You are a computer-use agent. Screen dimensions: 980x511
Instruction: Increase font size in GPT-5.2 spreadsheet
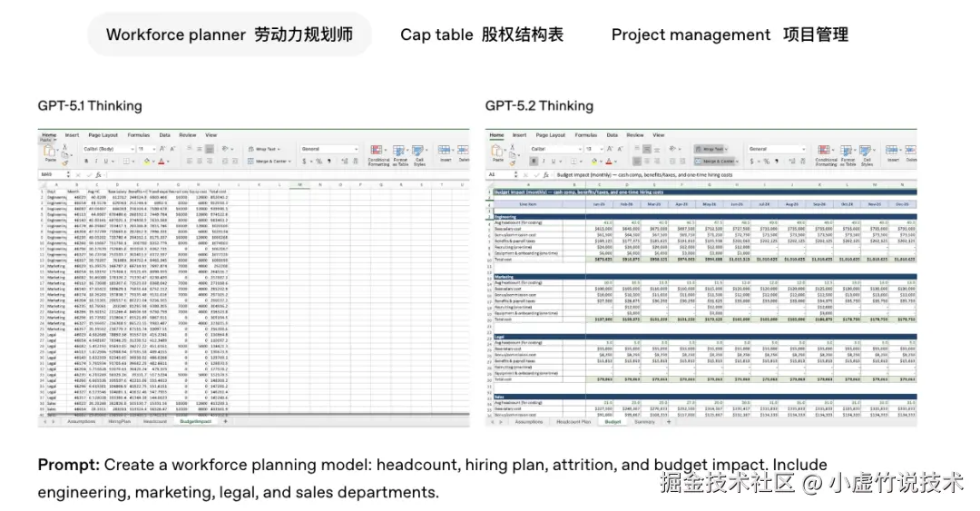coord(610,149)
